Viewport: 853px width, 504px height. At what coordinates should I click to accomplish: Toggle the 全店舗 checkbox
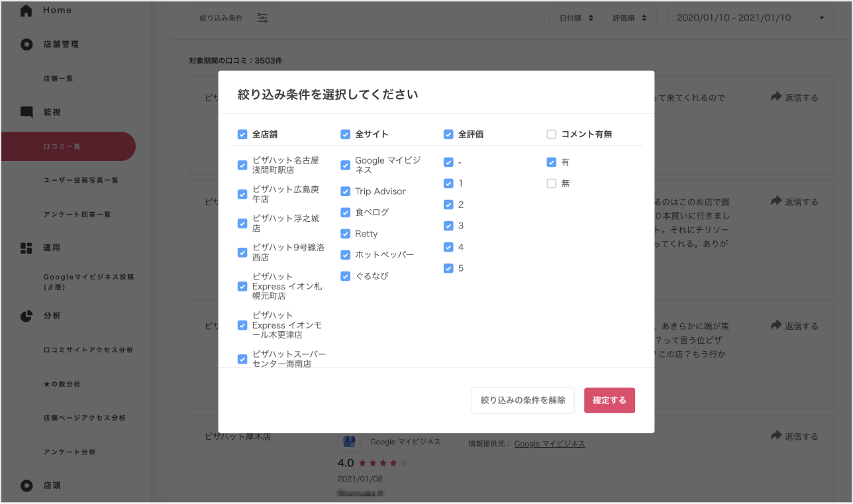click(x=242, y=134)
